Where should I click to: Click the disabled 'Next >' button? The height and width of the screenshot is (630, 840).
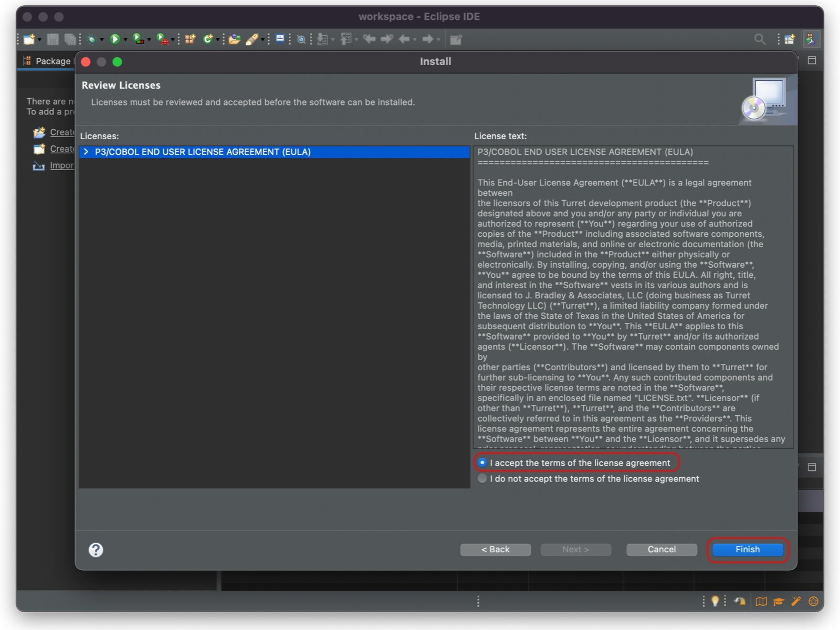click(576, 550)
